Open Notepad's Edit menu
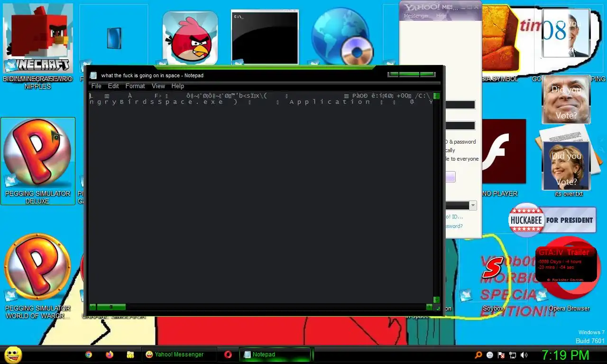The height and width of the screenshot is (364, 607). [113, 86]
